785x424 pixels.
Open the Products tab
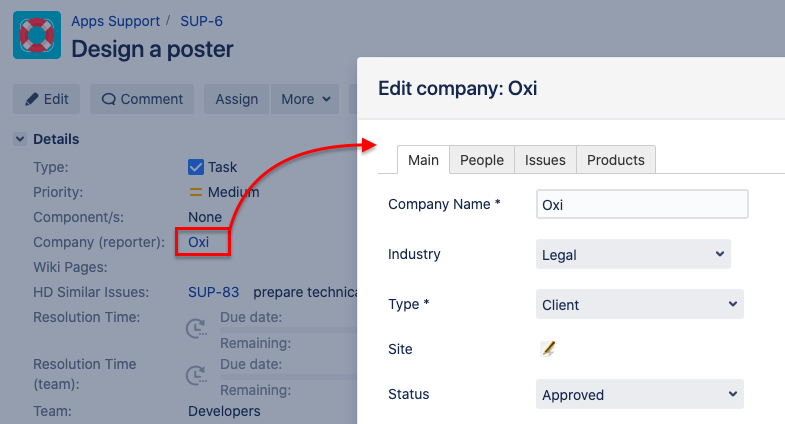click(615, 160)
